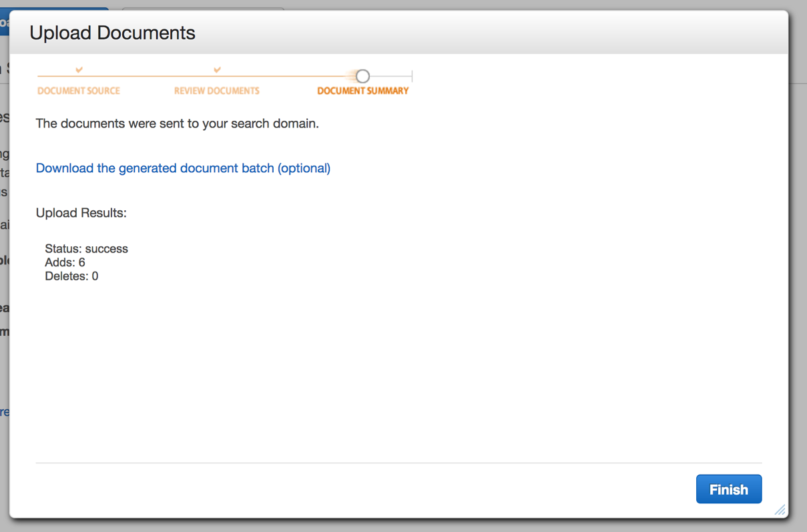Select the Document Source wizard step

79,91
